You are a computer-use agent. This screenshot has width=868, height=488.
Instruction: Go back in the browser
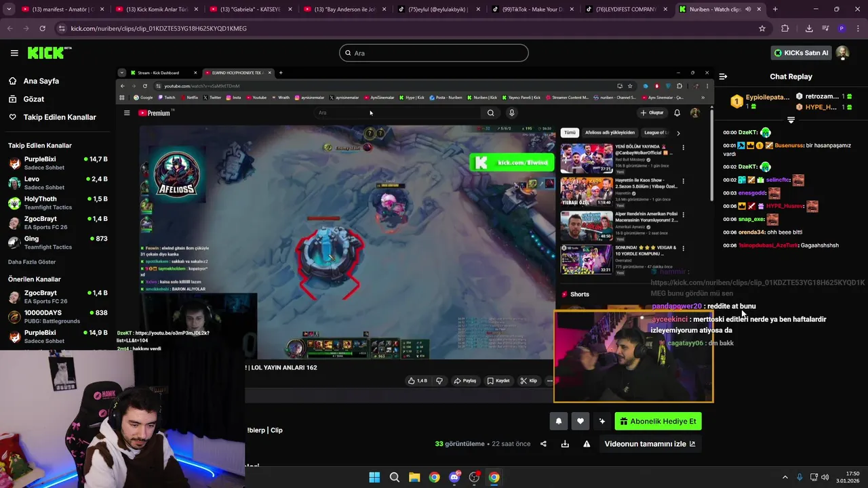point(11,28)
